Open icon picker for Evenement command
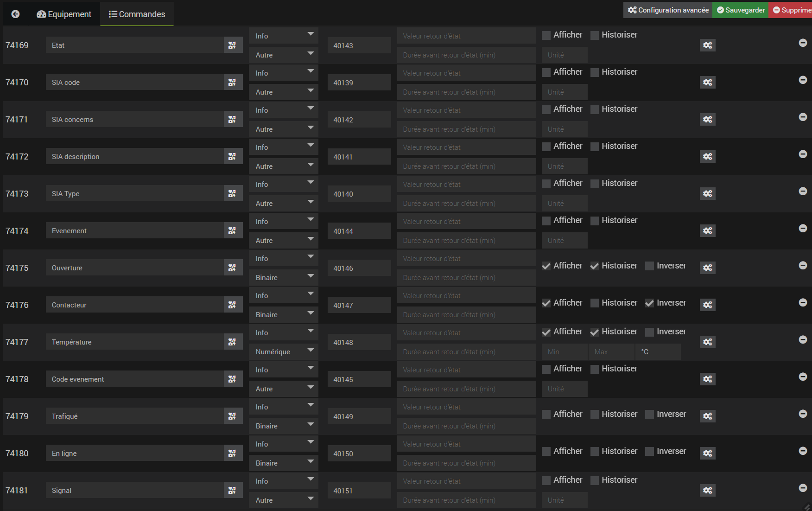The image size is (812, 511). coord(233,230)
